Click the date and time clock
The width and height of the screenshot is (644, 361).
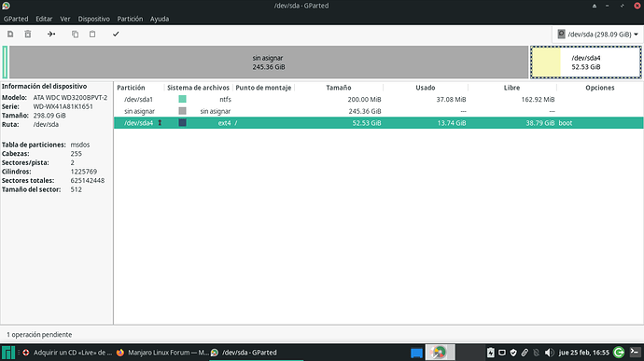[x=583, y=353]
